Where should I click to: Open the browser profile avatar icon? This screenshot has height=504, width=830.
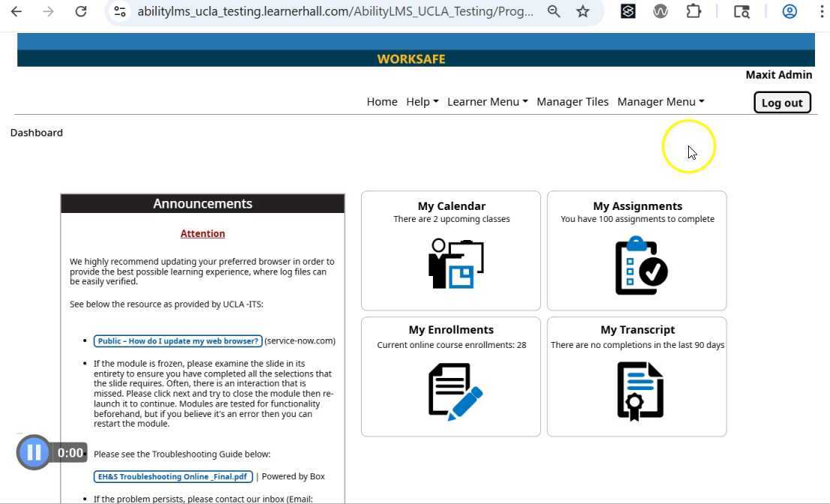point(789,11)
